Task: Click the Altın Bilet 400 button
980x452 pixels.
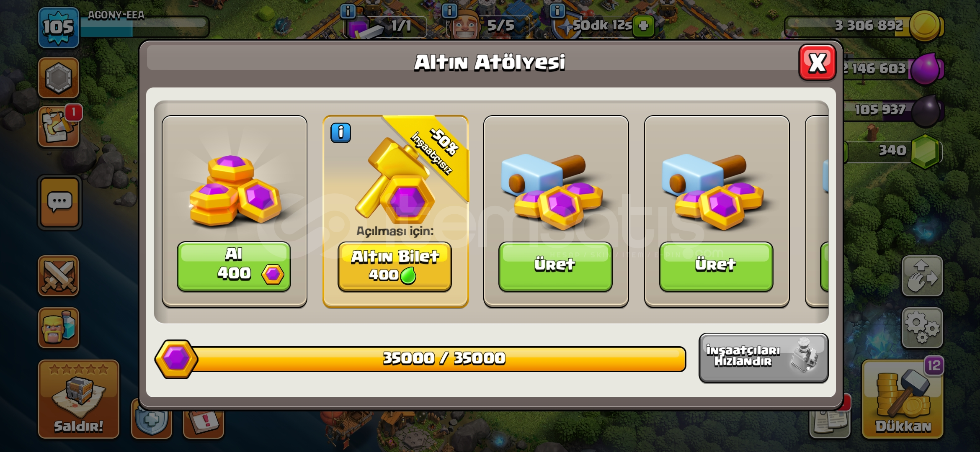Action: (395, 266)
